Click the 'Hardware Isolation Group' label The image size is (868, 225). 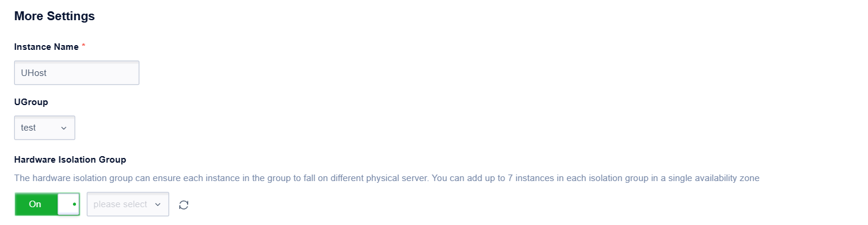(x=70, y=160)
